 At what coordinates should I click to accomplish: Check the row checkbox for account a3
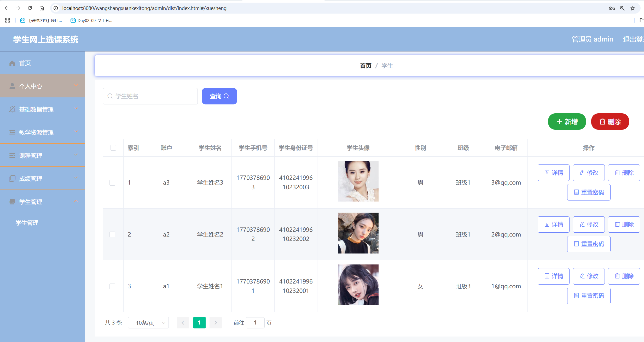click(112, 182)
